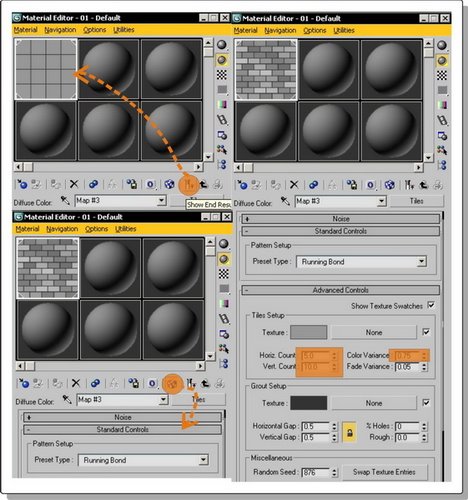Screen dimensions: 468x500
Task: Open Map #3 name dropdown in top-left window
Action: pyautogui.click(x=161, y=201)
